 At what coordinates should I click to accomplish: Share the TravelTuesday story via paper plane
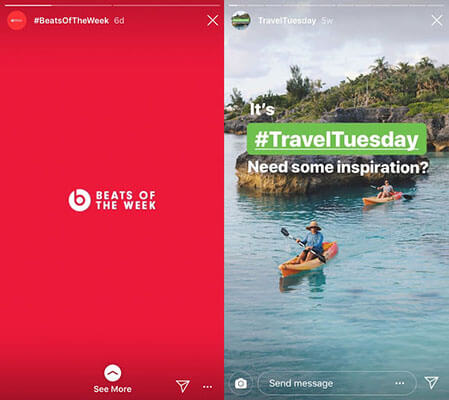(x=431, y=382)
